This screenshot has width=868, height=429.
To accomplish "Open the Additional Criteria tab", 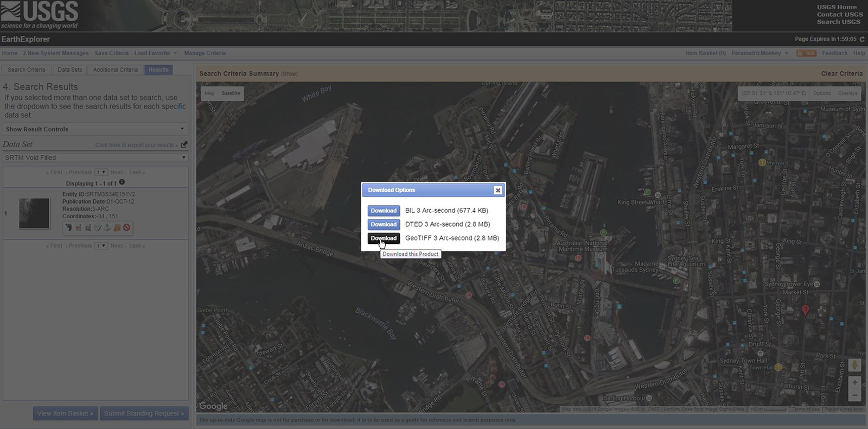I will click(115, 70).
